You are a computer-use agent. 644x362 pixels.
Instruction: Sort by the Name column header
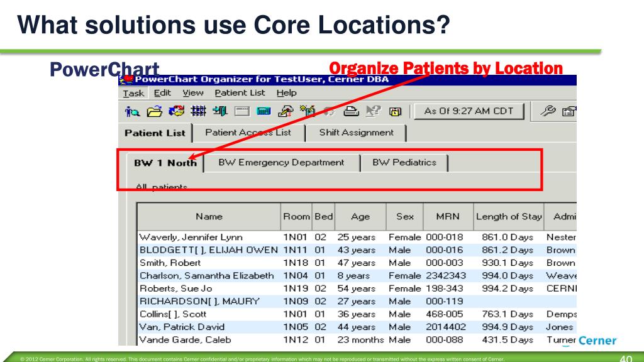[x=209, y=217]
